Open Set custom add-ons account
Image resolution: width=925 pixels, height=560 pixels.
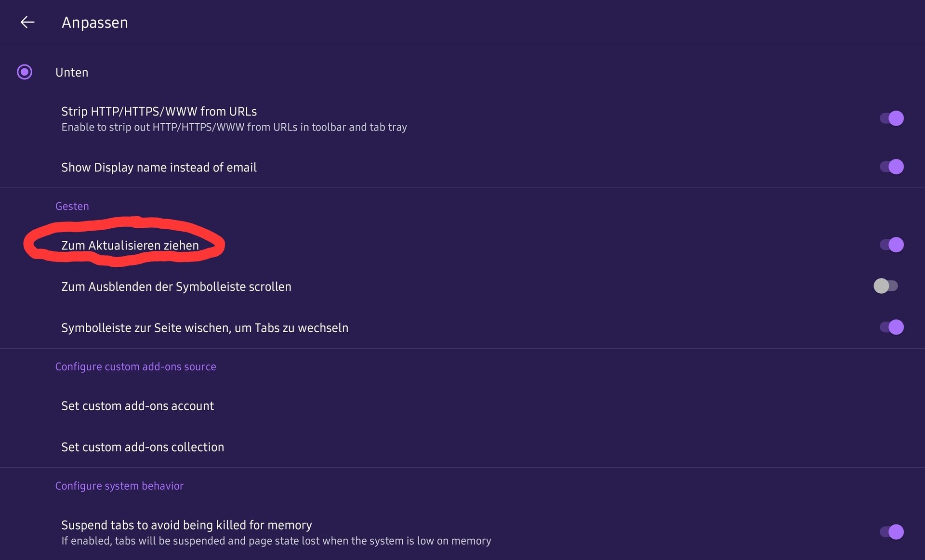pos(137,406)
